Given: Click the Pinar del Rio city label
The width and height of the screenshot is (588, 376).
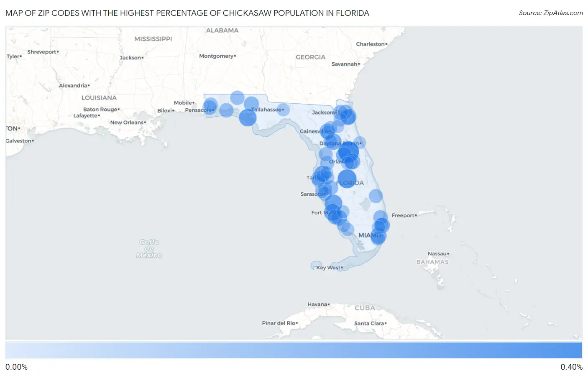Looking at the screenshot, I should coord(279,323).
